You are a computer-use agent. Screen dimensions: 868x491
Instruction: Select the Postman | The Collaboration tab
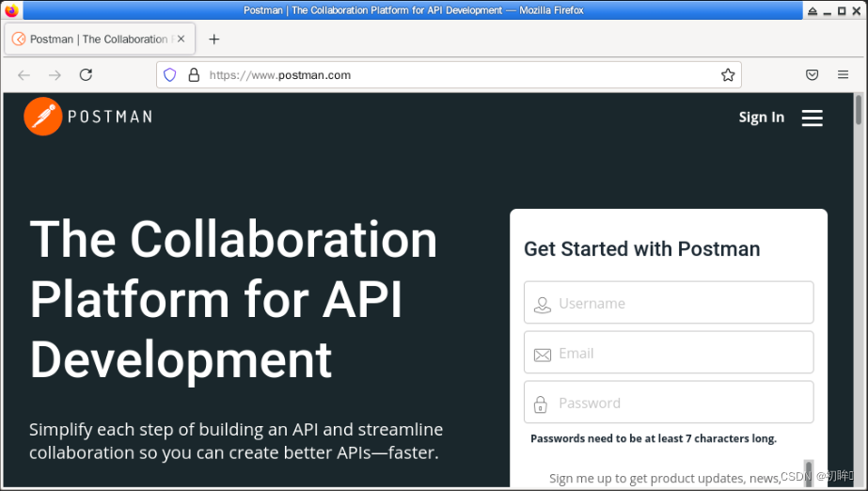coord(100,39)
